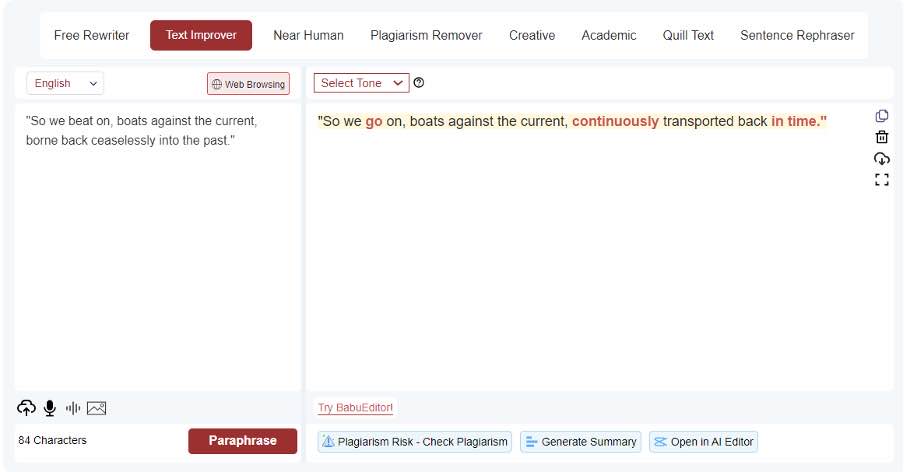Copy the paraphrased output text
The width and height of the screenshot is (904, 472).
point(881,116)
